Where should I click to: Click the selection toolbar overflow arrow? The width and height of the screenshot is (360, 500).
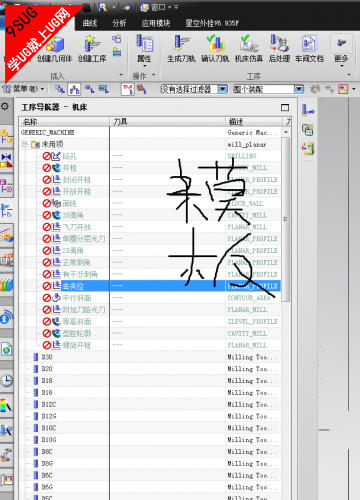coord(354,89)
